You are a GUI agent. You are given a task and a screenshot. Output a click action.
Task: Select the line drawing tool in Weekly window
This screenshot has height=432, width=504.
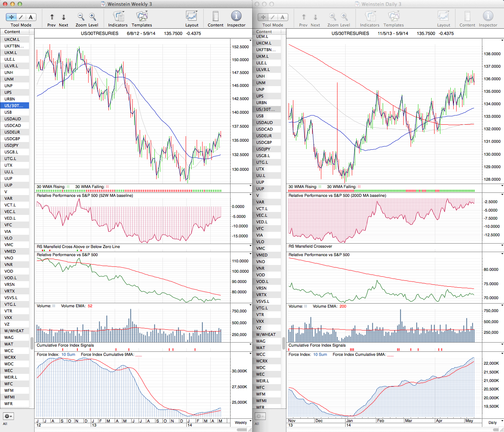point(21,17)
